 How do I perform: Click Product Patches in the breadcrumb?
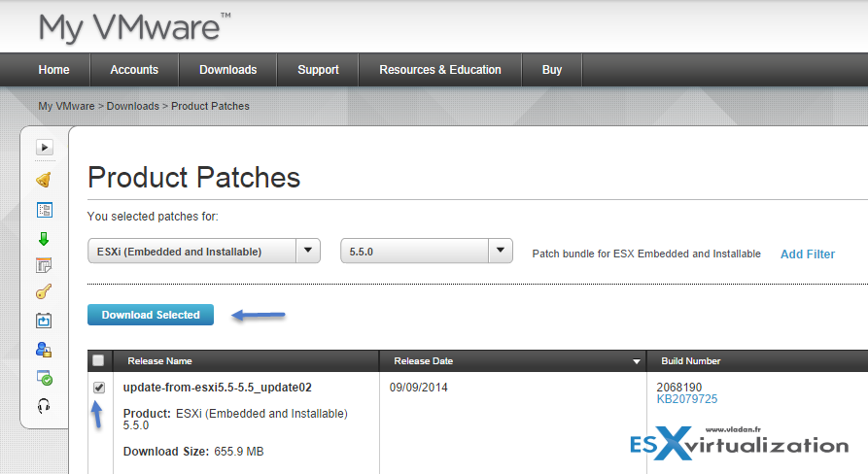click(210, 106)
